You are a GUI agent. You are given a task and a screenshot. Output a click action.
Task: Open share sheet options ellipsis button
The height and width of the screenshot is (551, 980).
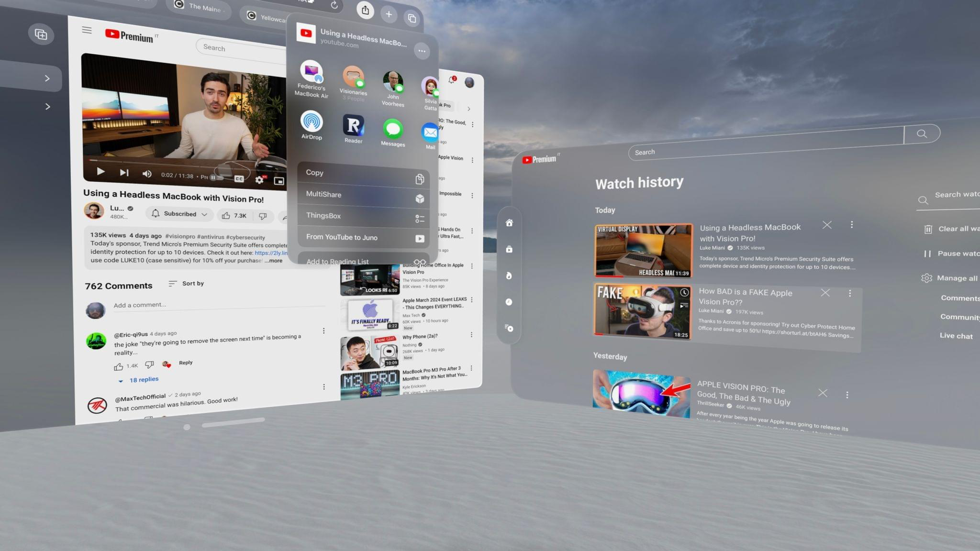pos(422,51)
